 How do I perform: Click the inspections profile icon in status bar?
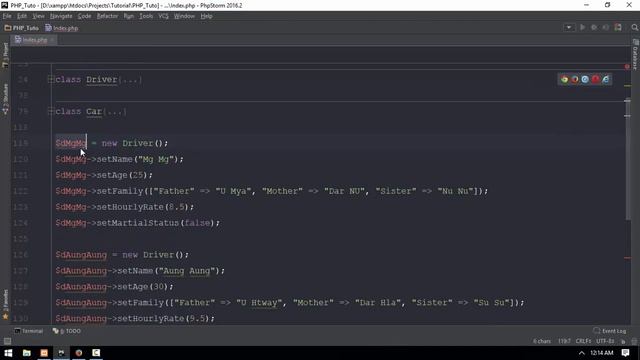click(x=634, y=341)
